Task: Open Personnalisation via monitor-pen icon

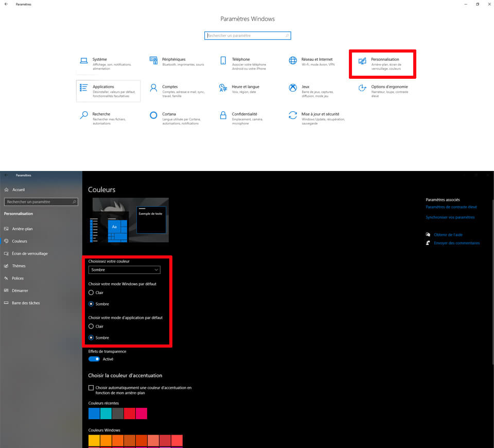Action: (x=362, y=61)
